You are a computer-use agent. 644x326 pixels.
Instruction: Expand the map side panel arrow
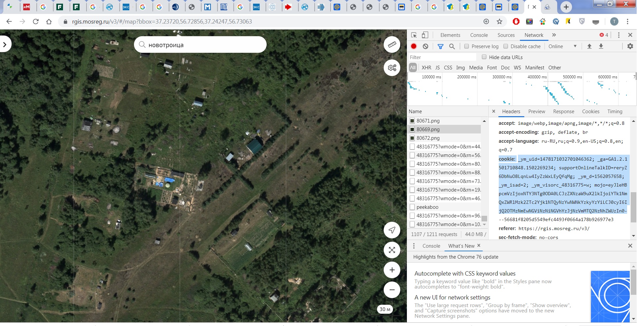5,44
